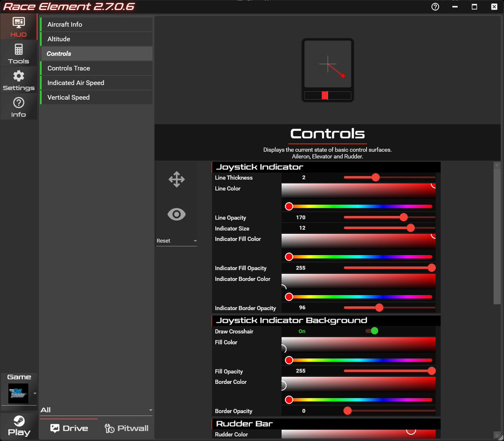Click the Border Opacity value 0
Image resolution: width=504 pixels, height=441 pixels.
(304, 411)
